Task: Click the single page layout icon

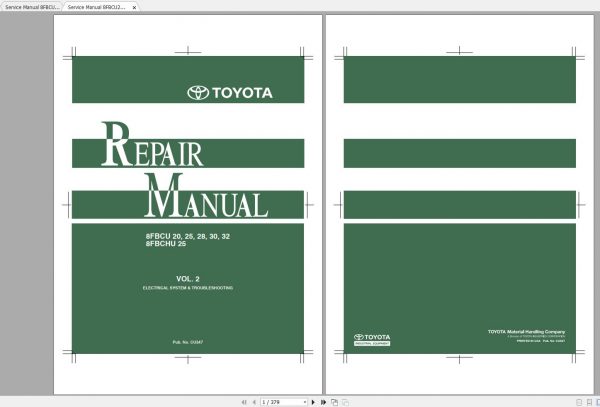Action: [579, 402]
